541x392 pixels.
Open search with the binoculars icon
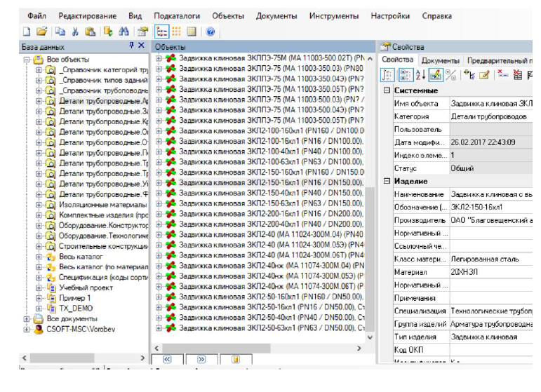tap(123, 32)
